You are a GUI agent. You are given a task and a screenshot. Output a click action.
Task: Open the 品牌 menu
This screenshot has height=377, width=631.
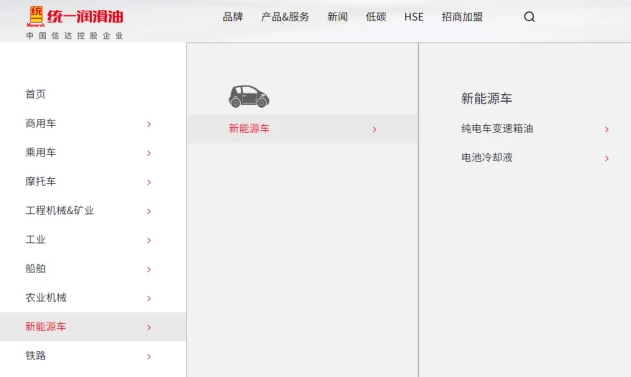pos(233,17)
